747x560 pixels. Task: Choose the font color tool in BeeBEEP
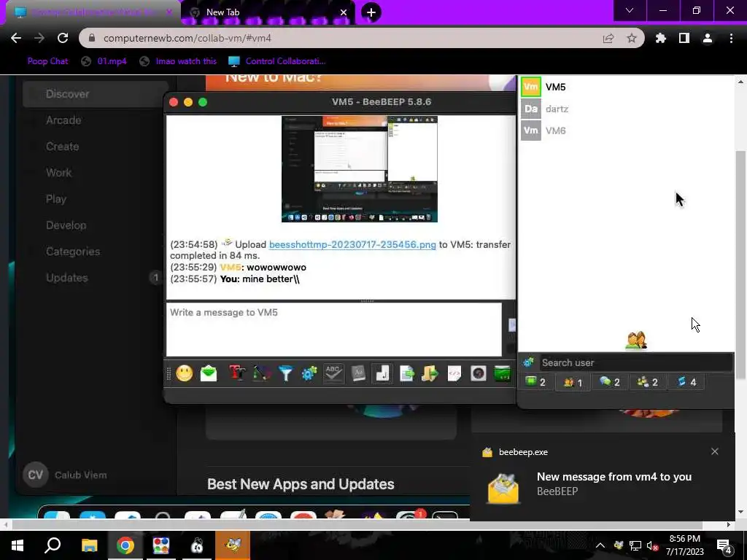coord(262,373)
